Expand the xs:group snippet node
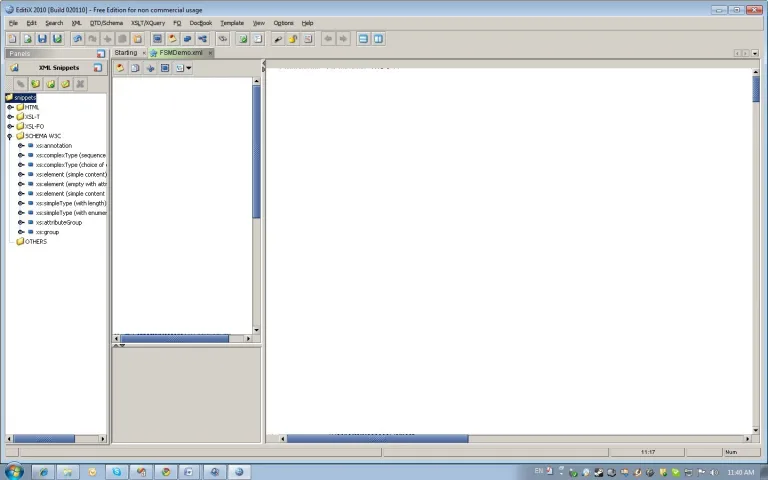 click(x=21, y=232)
